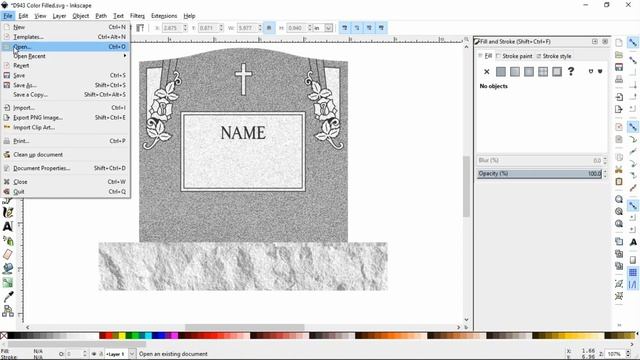Select the Dropper color picker tool
640x360 pixels.
(x=8, y=297)
